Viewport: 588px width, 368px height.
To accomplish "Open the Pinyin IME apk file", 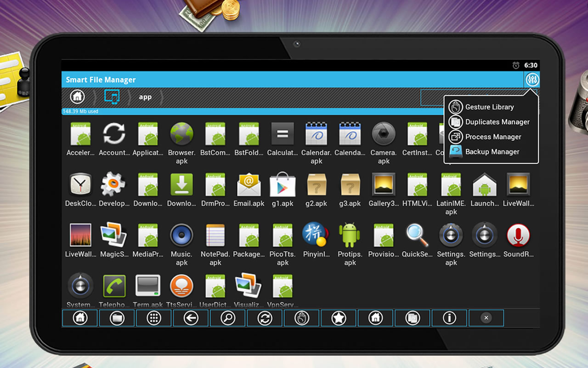I will [316, 240].
